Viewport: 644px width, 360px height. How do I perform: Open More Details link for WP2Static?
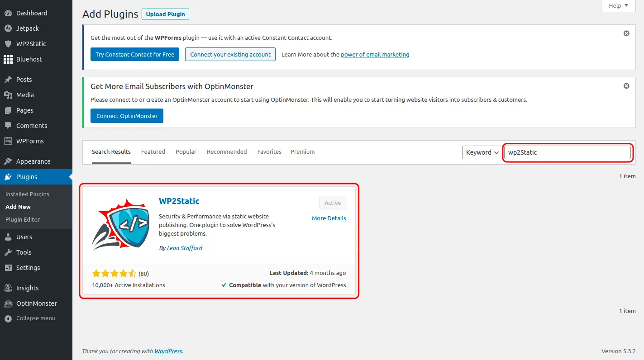[329, 218]
